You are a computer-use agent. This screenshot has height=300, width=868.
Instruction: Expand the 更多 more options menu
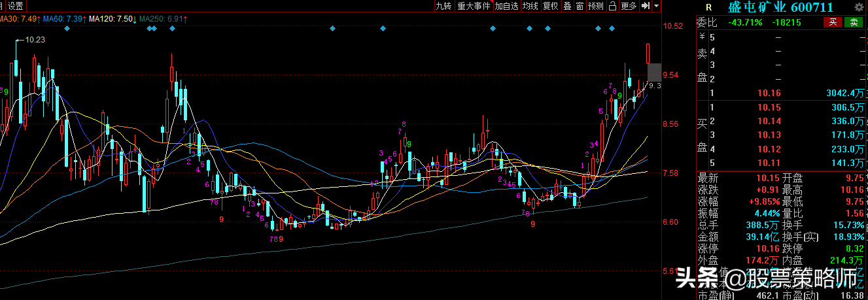(x=629, y=6)
